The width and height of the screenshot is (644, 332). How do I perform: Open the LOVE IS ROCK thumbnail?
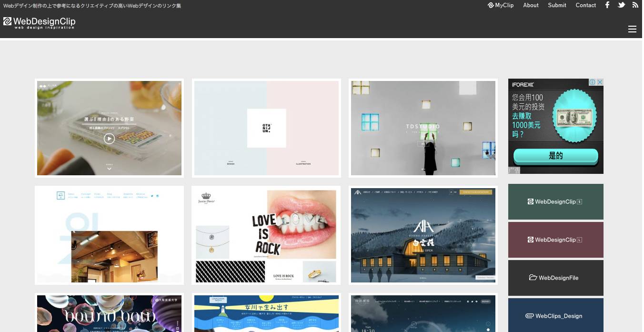point(266,235)
